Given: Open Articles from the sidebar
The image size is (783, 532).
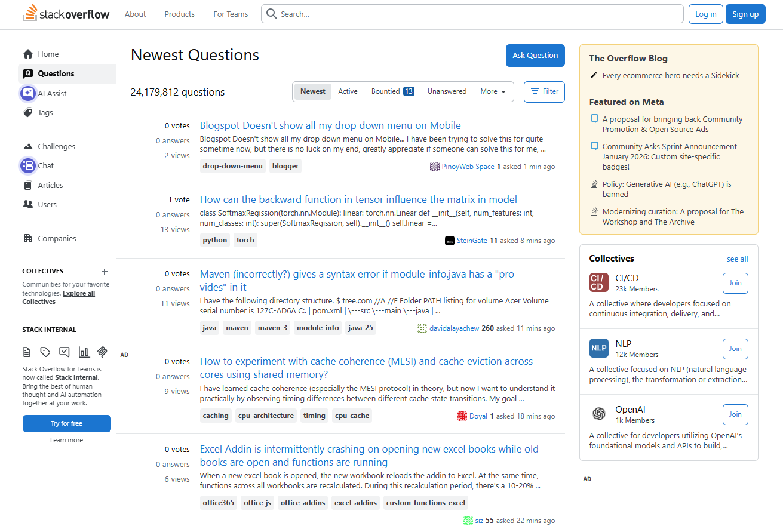Looking at the screenshot, I should click(27, 185).
